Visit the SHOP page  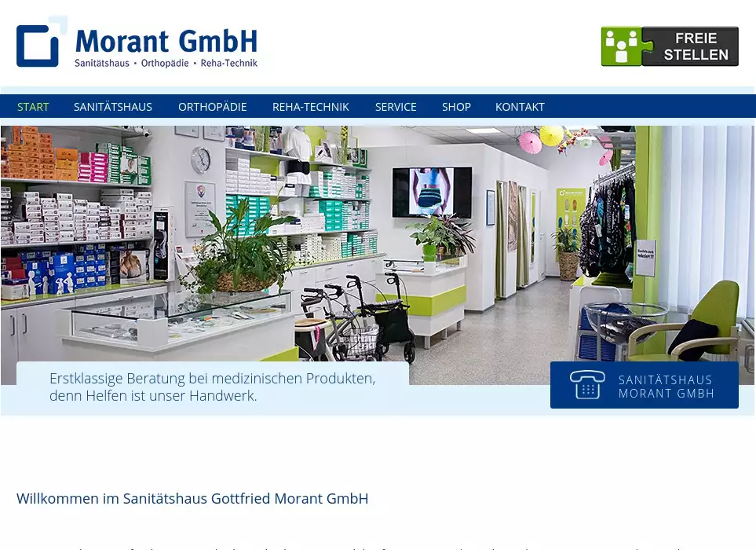click(x=456, y=107)
